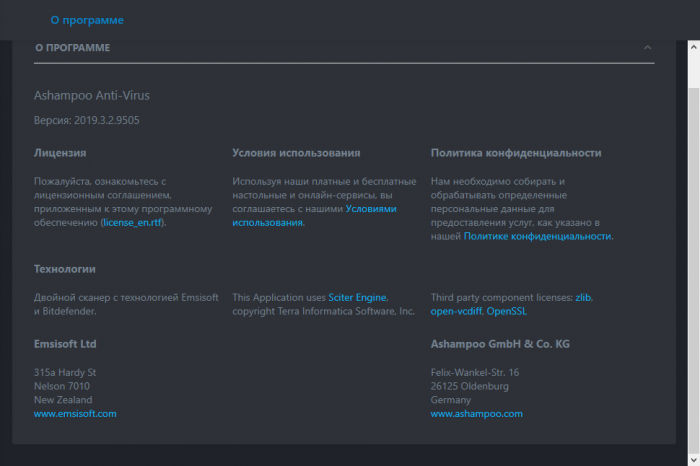Open the license_en.rtf license file link
700x466 pixels.
pyautogui.click(x=132, y=223)
